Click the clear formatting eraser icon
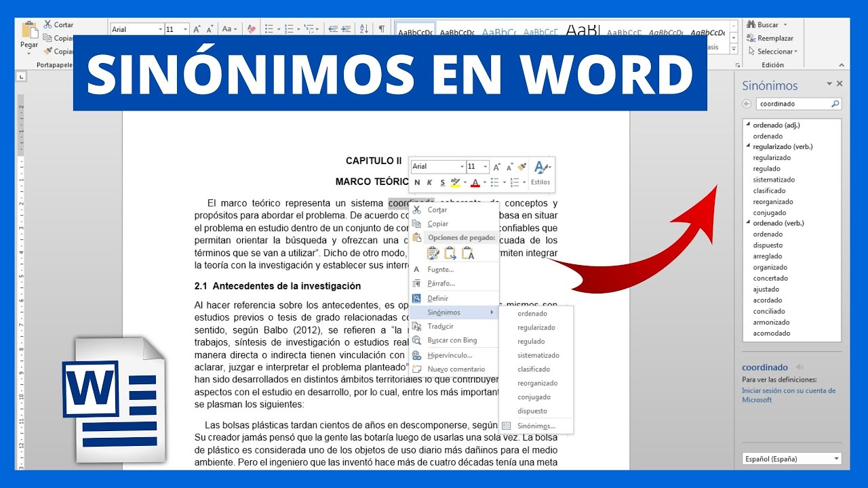This screenshot has height=488, width=868. (x=252, y=29)
